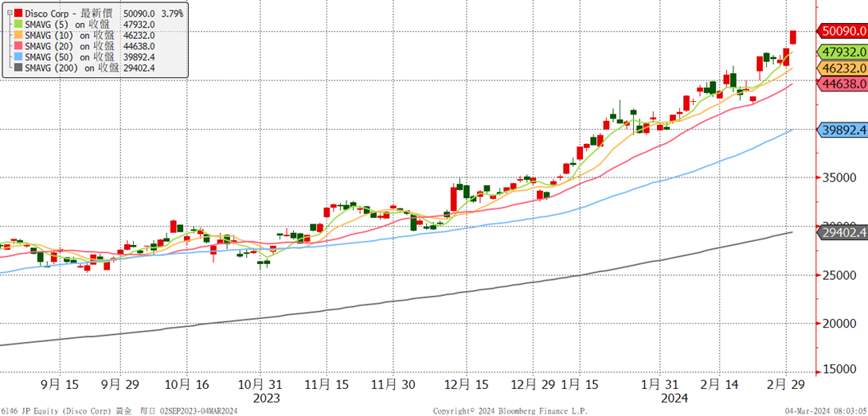Click the 2023 year label on time axis
This screenshot has width=868, height=416.
pos(266,399)
